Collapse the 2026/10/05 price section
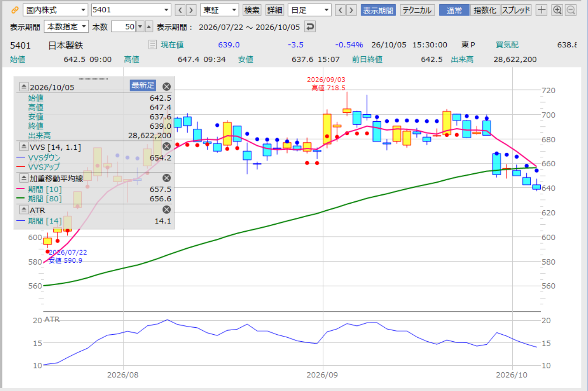 click(23, 87)
